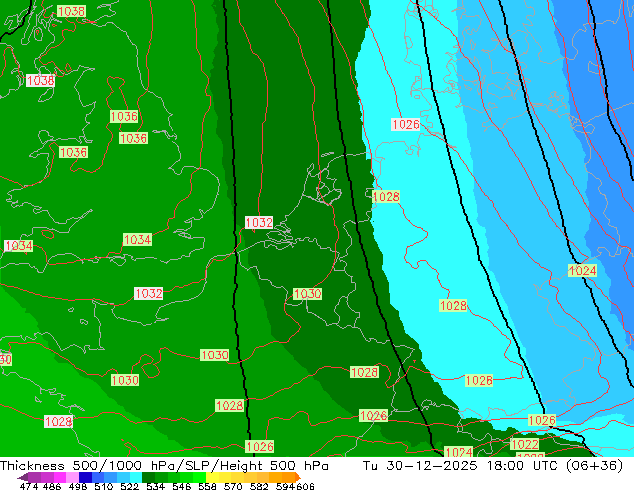
Task: Choose the light pink legend swatch
Action: coord(71,477)
